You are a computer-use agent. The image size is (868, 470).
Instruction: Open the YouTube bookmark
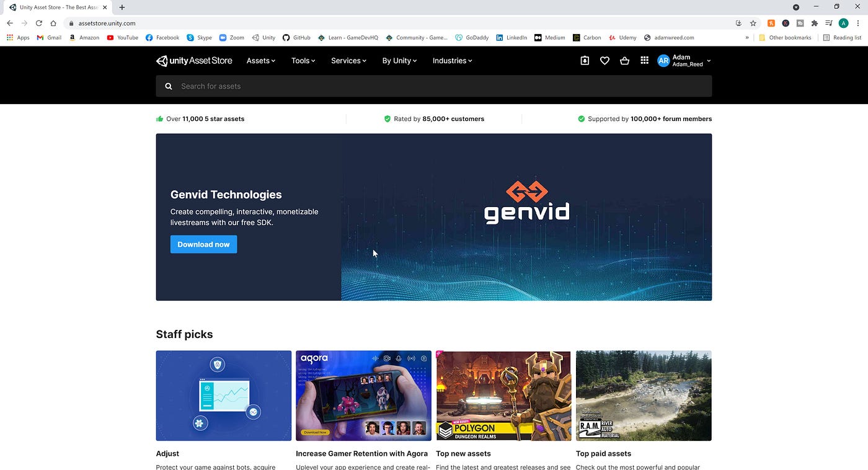(123, 38)
